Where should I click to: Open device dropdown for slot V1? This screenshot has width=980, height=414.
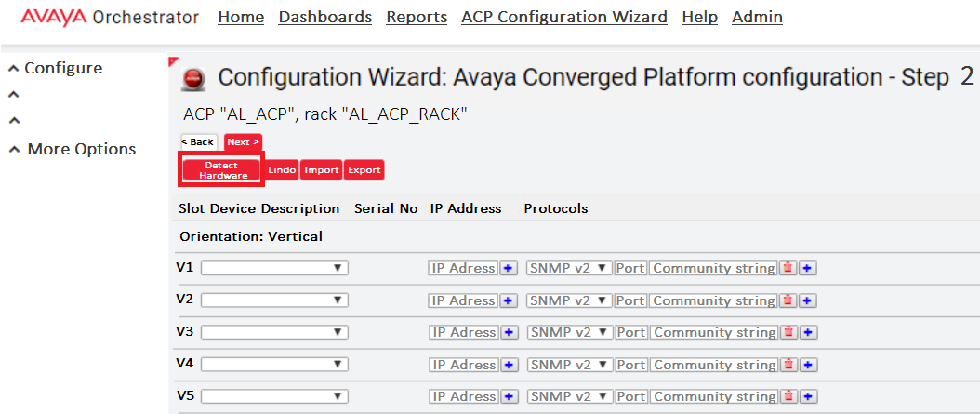tap(274, 268)
